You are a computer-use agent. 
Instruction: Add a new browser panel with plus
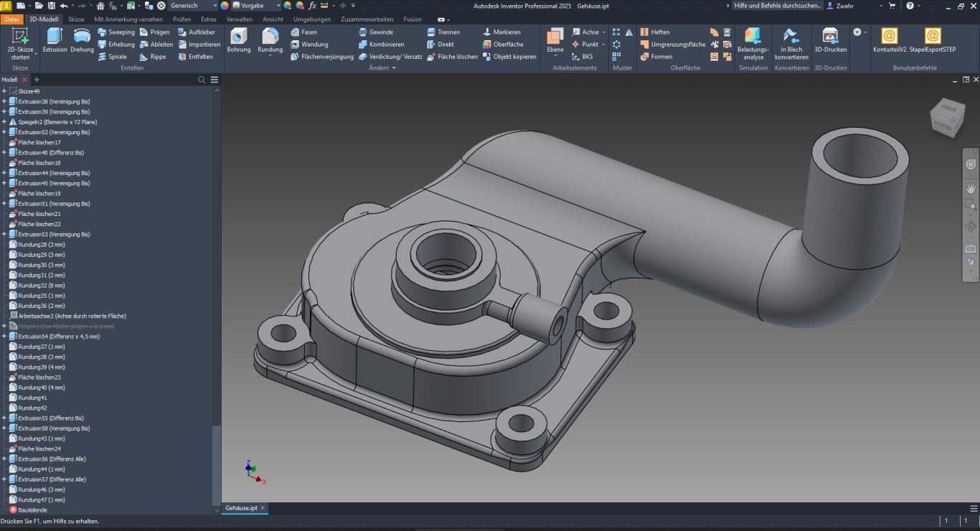37,80
